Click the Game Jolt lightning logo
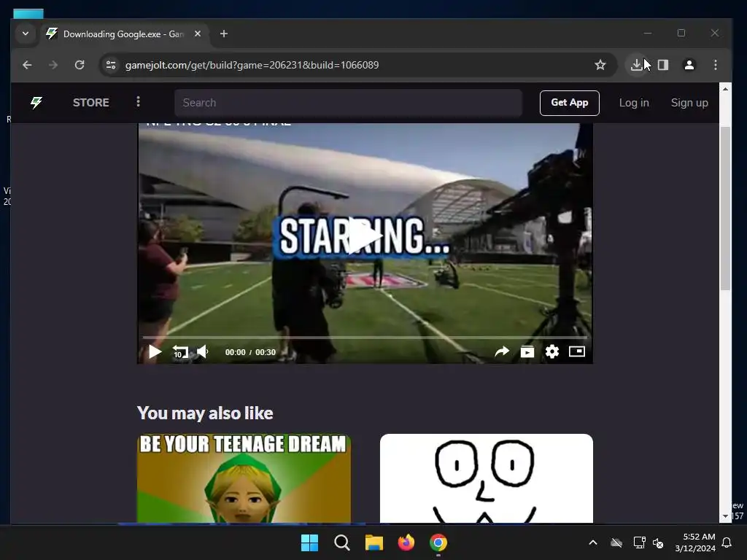The width and height of the screenshot is (747, 560). coord(36,102)
